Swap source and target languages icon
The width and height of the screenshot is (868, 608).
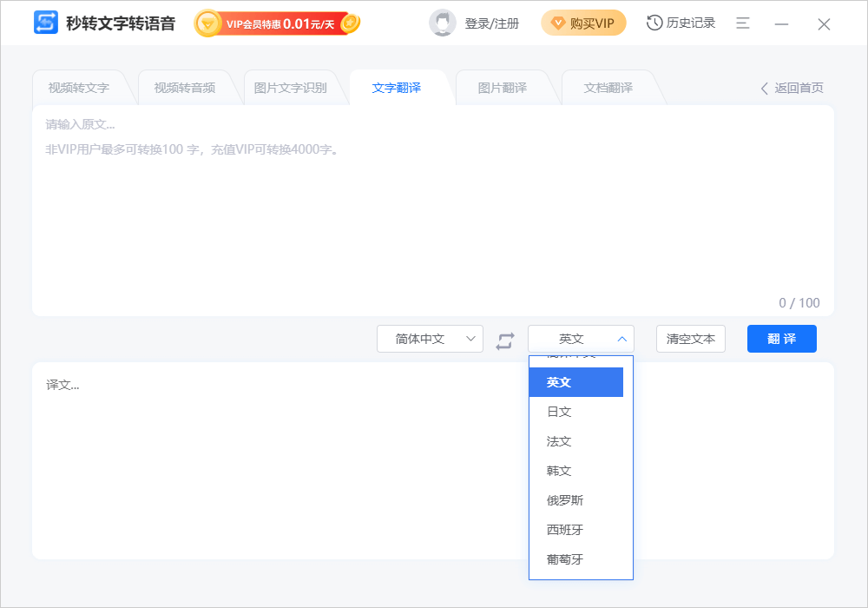click(x=505, y=340)
